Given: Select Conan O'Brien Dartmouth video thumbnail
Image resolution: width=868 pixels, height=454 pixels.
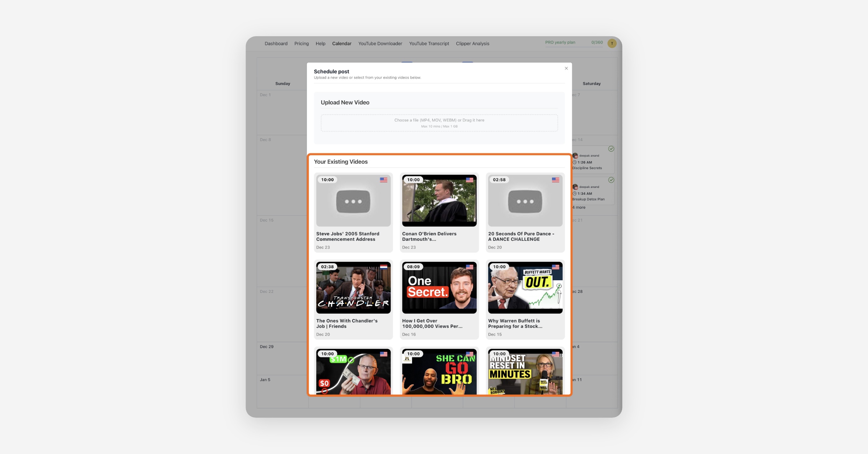Looking at the screenshot, I should pos(439,201).
